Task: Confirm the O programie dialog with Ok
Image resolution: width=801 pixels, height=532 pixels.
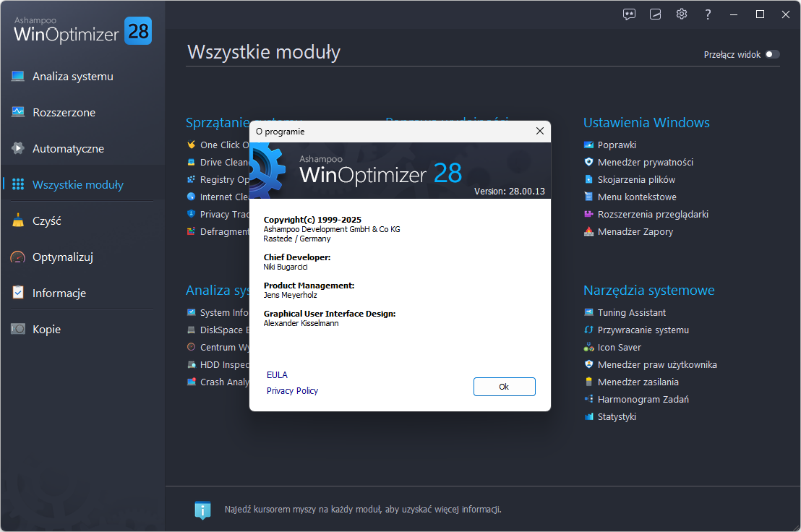Action: [x=504, y=387]
